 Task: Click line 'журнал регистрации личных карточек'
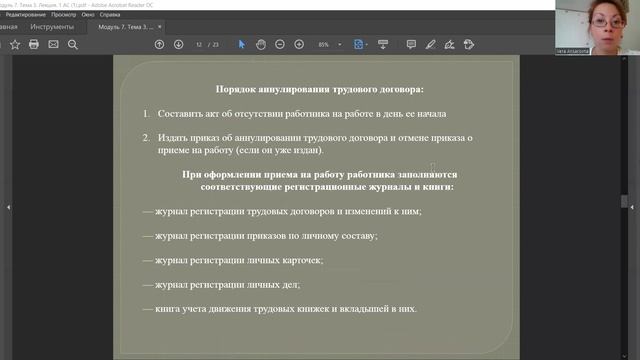point(239,260)
